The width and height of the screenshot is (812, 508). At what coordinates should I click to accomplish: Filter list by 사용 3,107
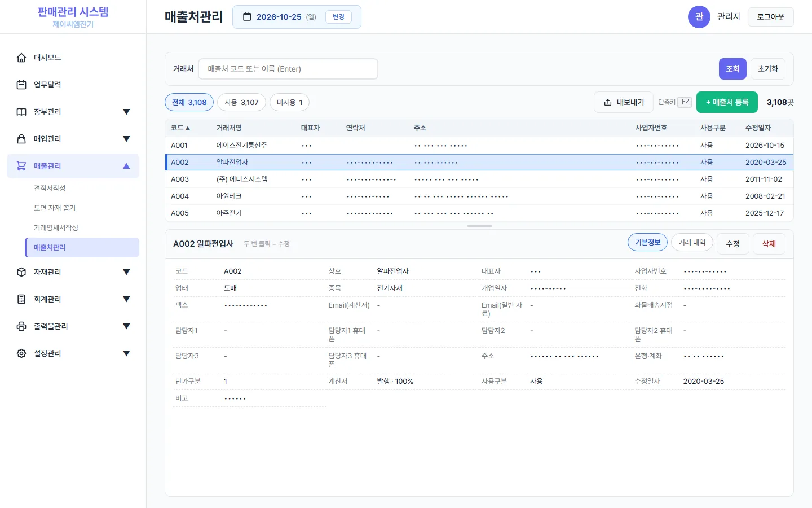[x=241, y=102]
